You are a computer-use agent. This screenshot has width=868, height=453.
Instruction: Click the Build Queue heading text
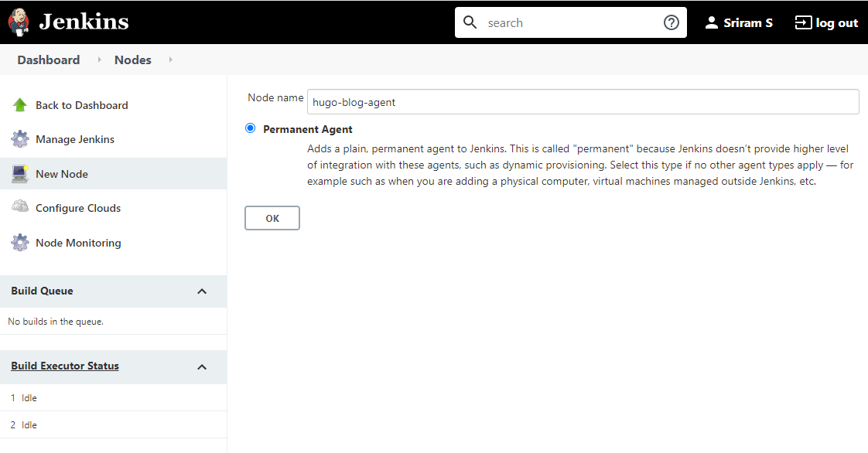(42, 291)
